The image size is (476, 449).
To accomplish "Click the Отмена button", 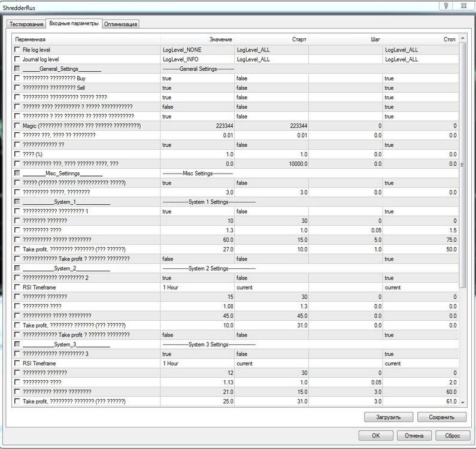I will point(414,435).
